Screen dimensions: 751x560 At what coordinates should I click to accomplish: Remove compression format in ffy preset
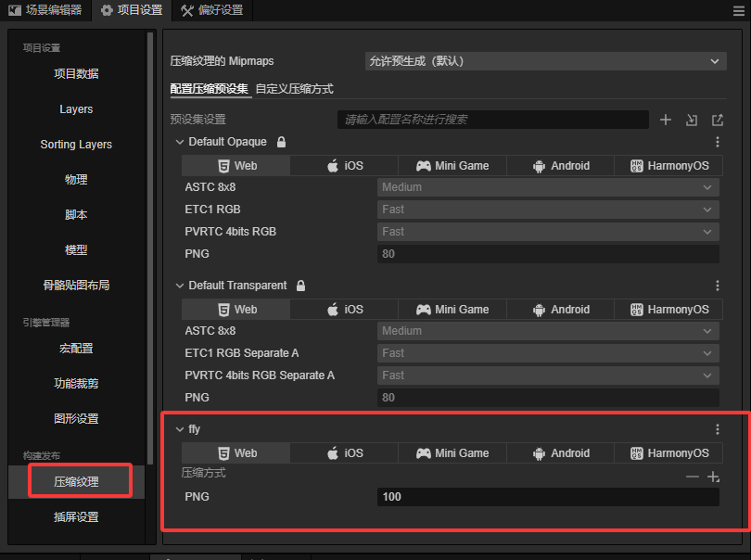692,477
